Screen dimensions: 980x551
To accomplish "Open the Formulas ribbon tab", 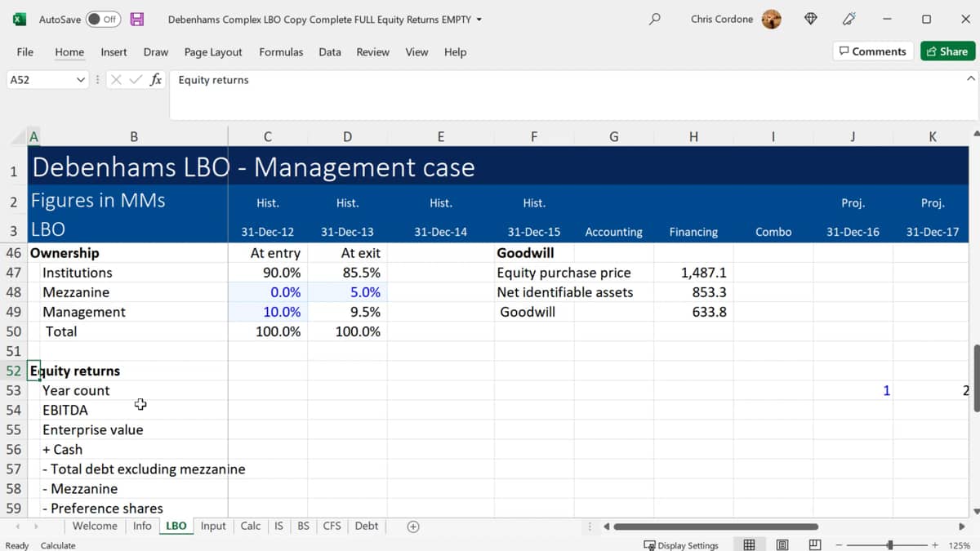I will [281, 51].
